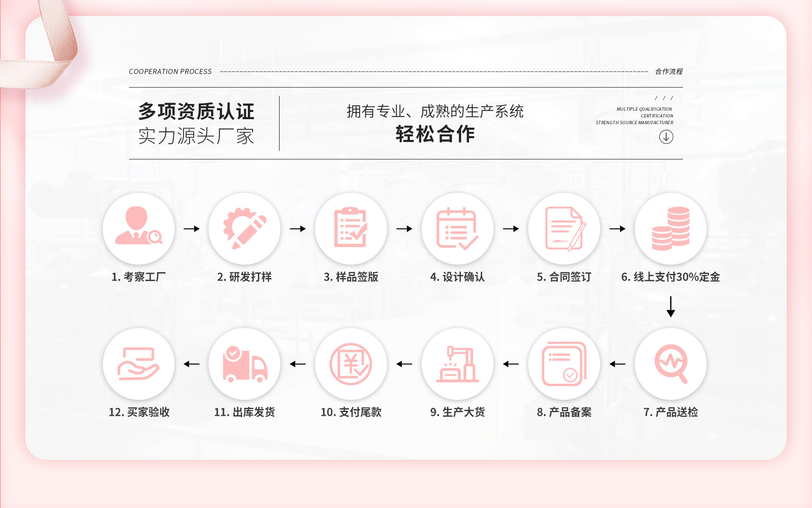The image size is (812, 508).
Task: Open the design confirmation calendar icon
Action: click(x=457, y=228)
